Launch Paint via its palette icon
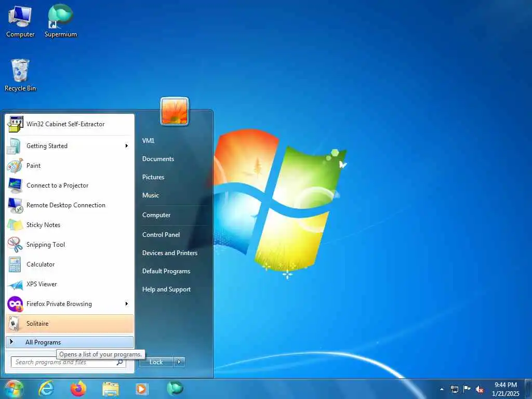 point(15,166)
